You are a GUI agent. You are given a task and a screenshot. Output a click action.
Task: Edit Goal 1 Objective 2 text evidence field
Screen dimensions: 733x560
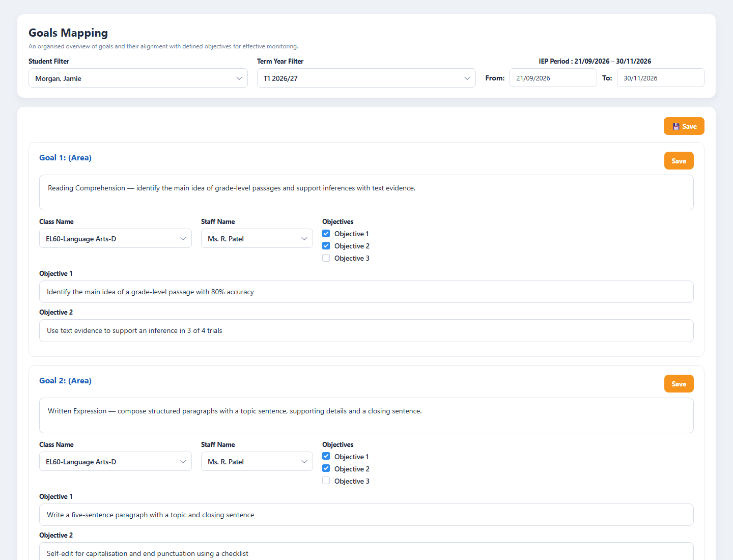[x=366, y=330]
